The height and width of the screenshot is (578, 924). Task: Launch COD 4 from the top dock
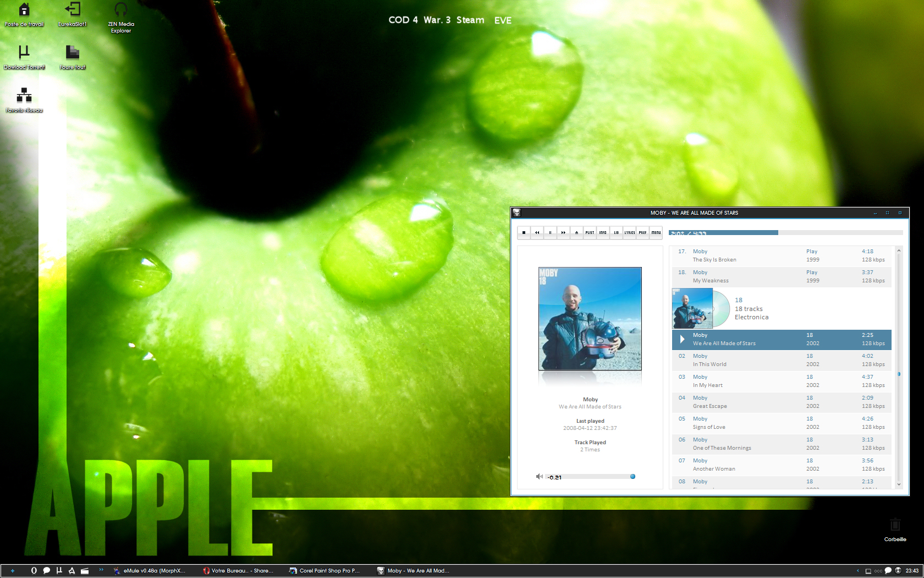tap(403, 20)
